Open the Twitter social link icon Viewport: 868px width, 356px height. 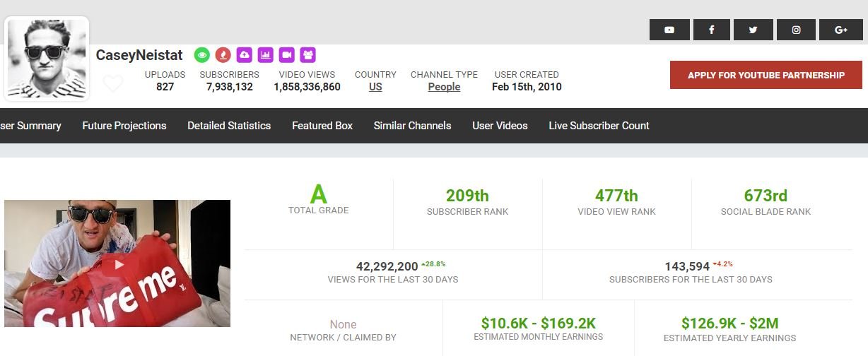point(753,30)
